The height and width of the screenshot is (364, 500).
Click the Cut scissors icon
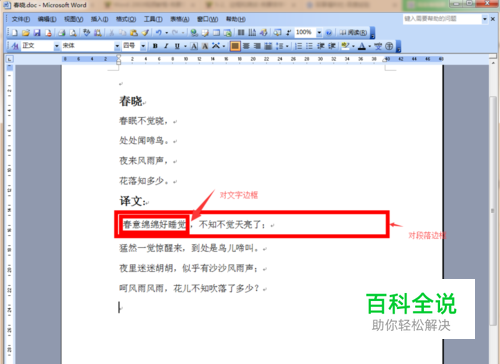pos(112,33)
